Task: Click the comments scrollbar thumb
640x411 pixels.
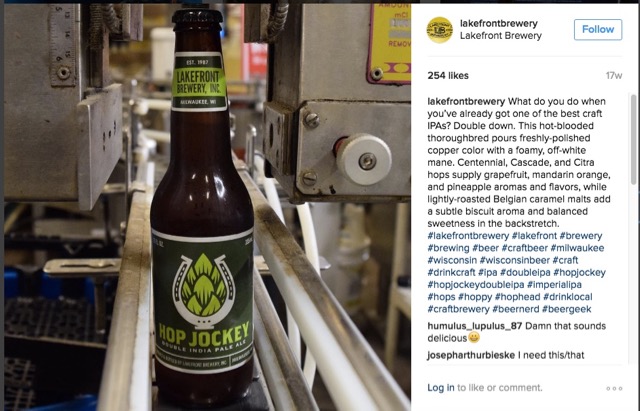Action: (x=633, y=139)
